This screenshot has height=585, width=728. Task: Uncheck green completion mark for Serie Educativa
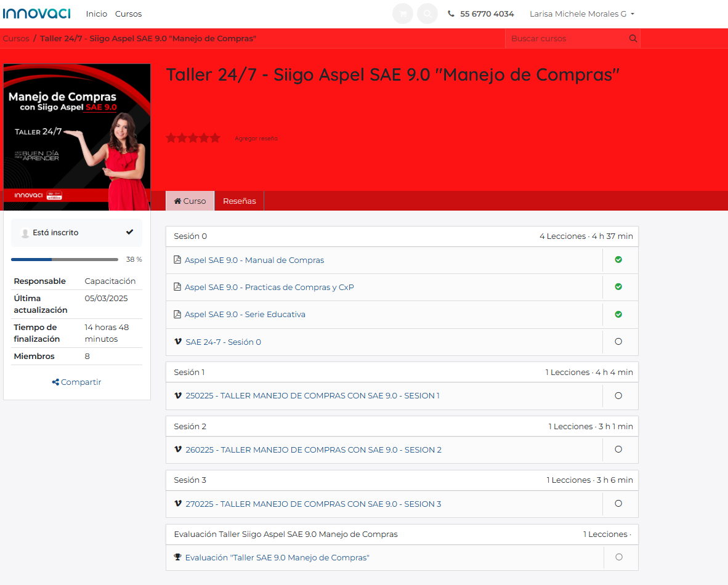click(618, 314)
